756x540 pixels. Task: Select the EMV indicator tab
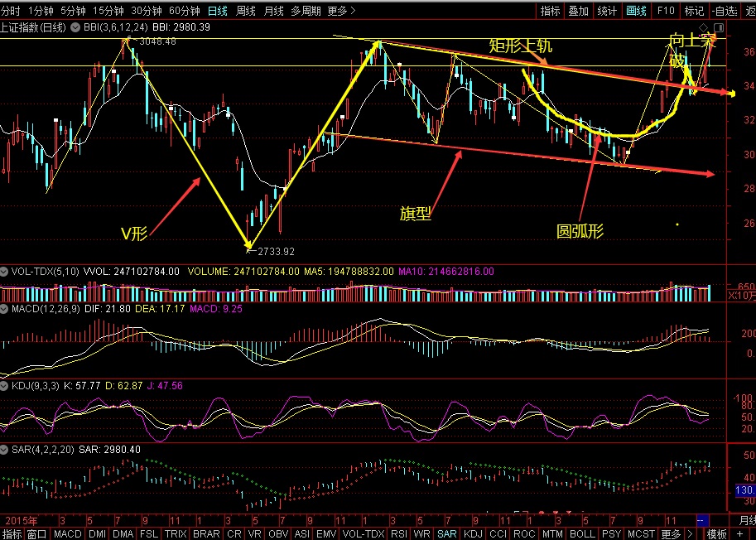pyautogui.click(x=326, y=533)
